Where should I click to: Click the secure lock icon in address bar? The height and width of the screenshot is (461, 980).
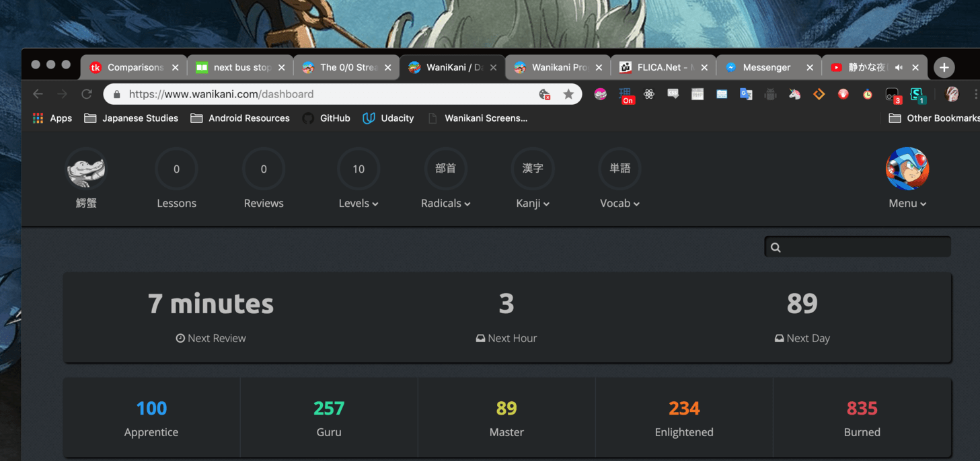click(x=117, y=94)
